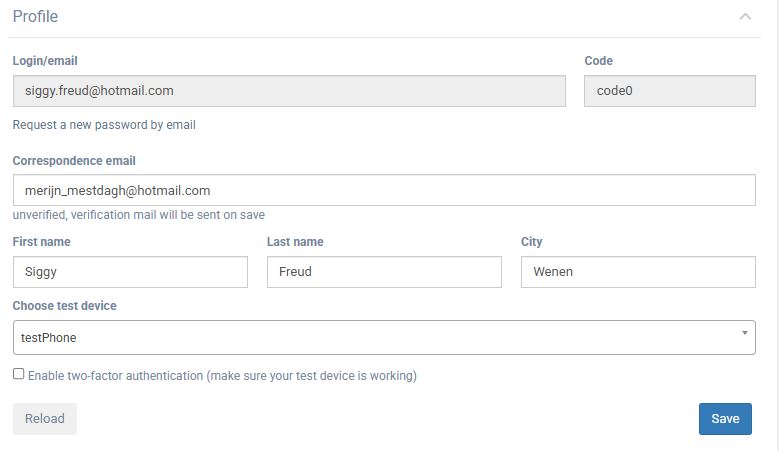Click the 'Login/email' field label
The height and width of the screenshot is (451, 779).
pyautogui.click(x=45, y=61)
